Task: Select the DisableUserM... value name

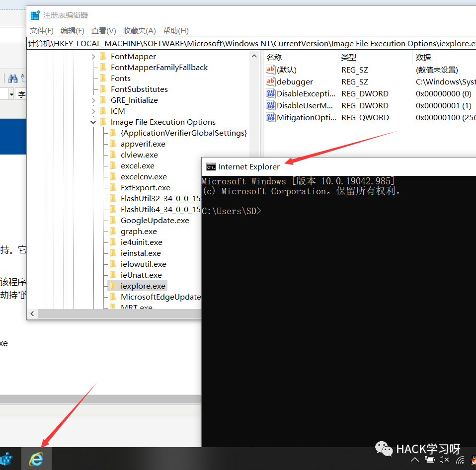Action: tap(305, 106)
